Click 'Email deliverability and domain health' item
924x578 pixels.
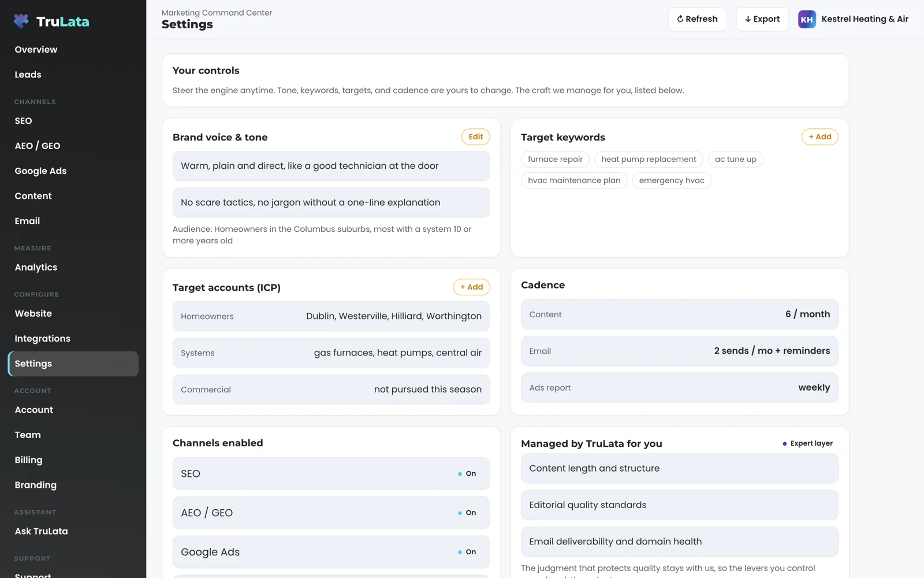coord(680,542)
